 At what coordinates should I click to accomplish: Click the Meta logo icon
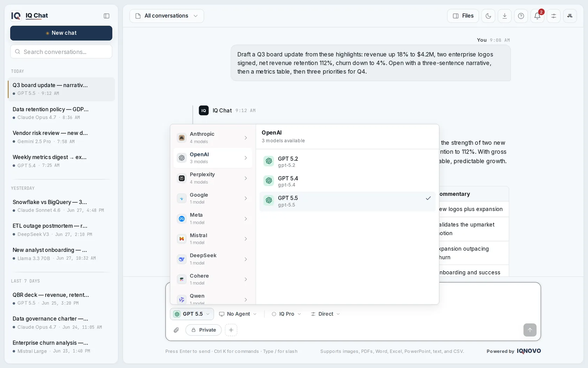coord(182,219)
